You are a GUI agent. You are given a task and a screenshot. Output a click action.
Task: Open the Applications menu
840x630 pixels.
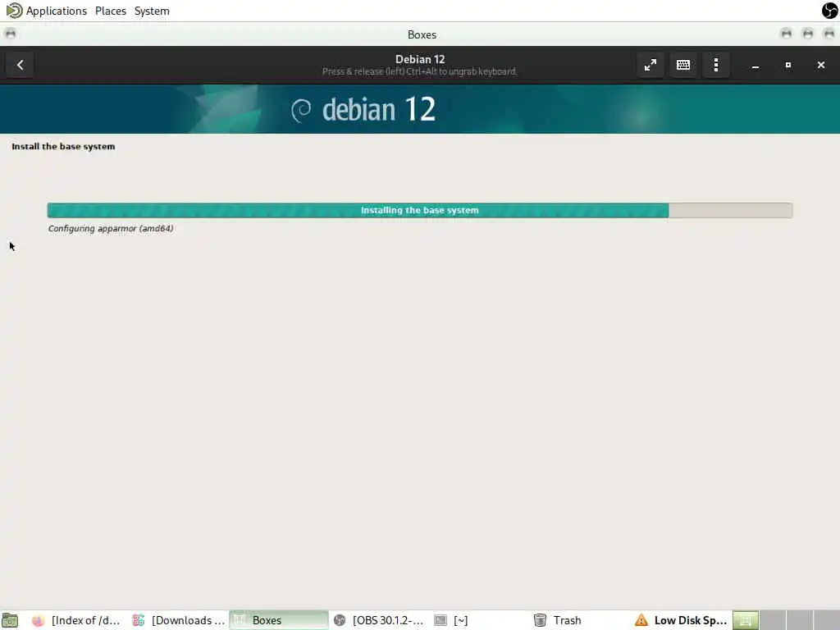click(x=57, y=11)
